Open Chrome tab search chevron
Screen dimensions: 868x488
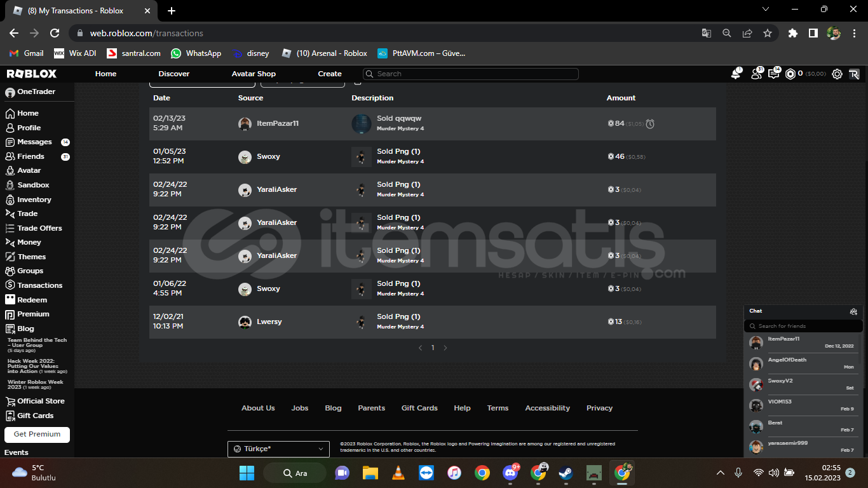click(766, 10)
